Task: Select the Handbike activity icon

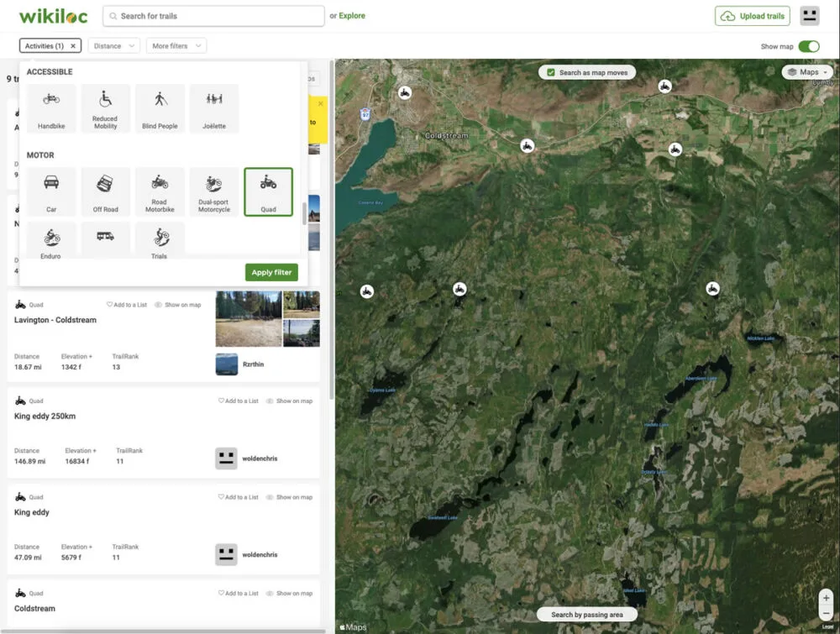Action: coord(51,108)
